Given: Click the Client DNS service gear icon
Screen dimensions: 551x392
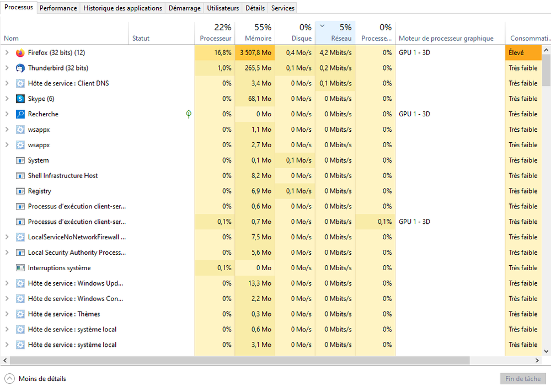Looking at the screenshot, I should (x=20, y=84).
